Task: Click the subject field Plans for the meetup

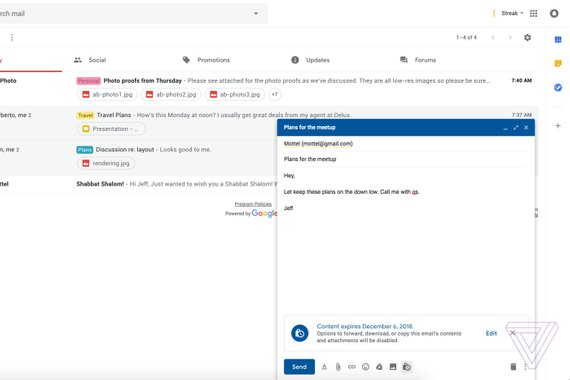Action: tap(406, 159)
